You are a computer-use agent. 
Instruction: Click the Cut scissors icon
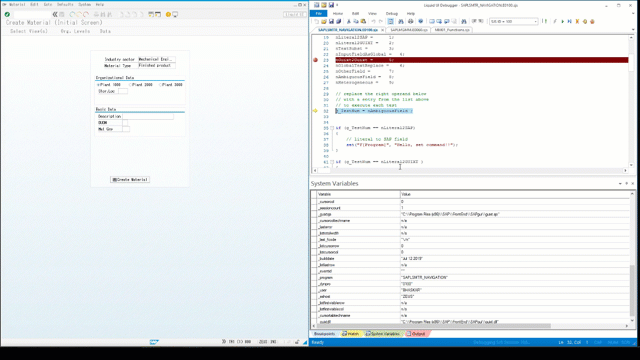coord(348,22)
